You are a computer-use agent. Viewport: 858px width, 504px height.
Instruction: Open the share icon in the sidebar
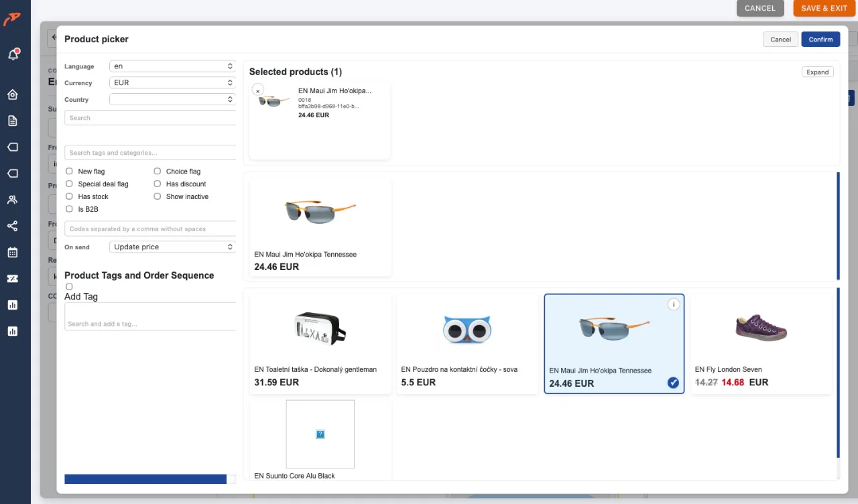[12, 226]
